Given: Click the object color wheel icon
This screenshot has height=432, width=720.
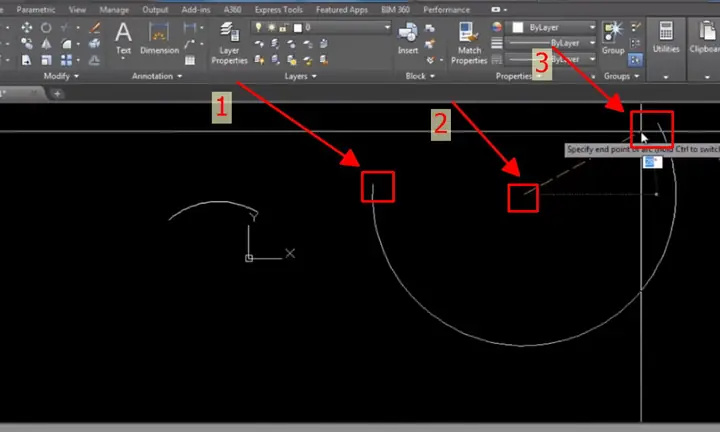Looking at the screenshot, I should click(497, 27).
